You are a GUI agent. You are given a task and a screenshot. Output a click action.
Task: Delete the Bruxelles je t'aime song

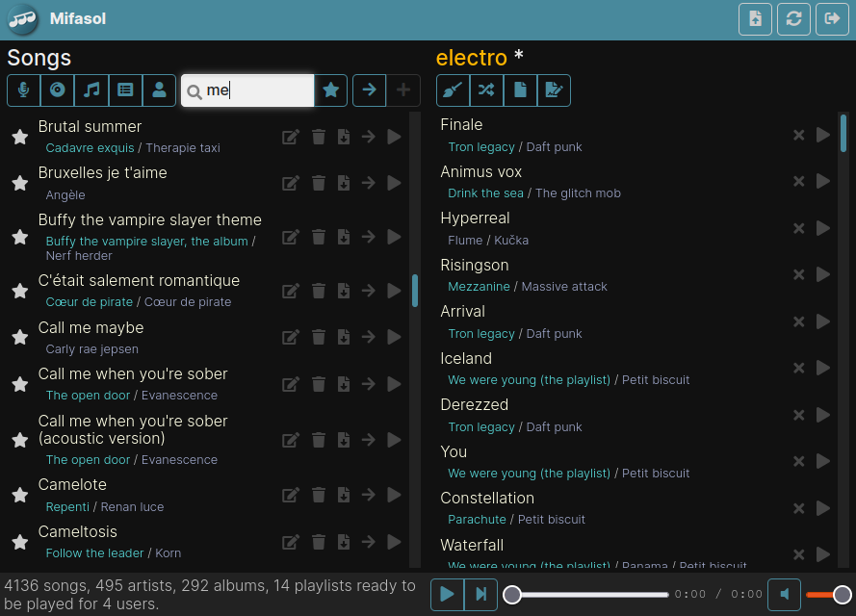coord(319,183)
